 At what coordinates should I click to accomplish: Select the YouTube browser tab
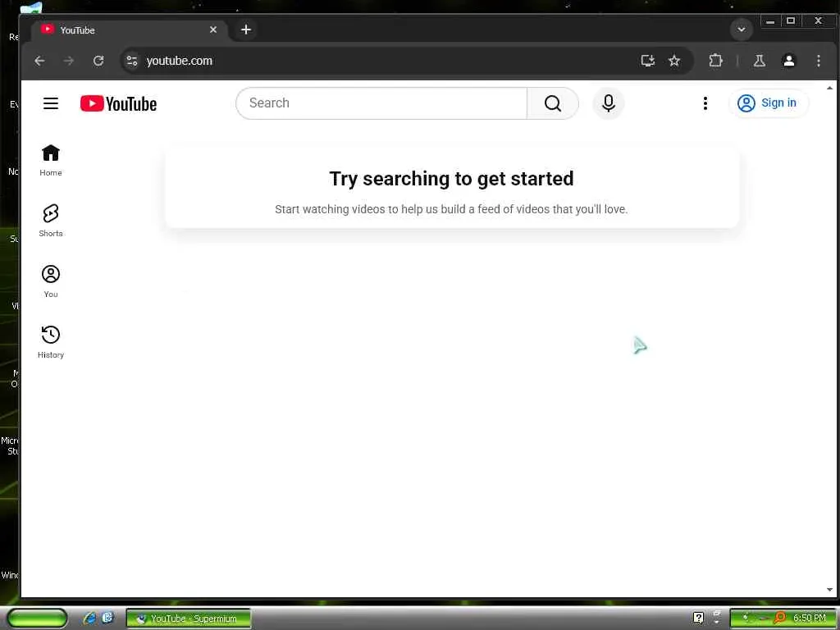pos(129,30)
